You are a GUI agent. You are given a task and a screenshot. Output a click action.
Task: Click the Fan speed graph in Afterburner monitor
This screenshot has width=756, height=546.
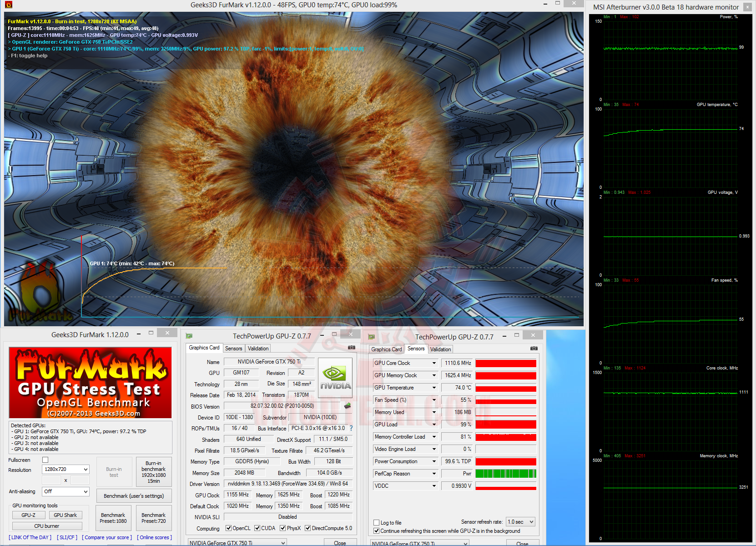[670, 324]
